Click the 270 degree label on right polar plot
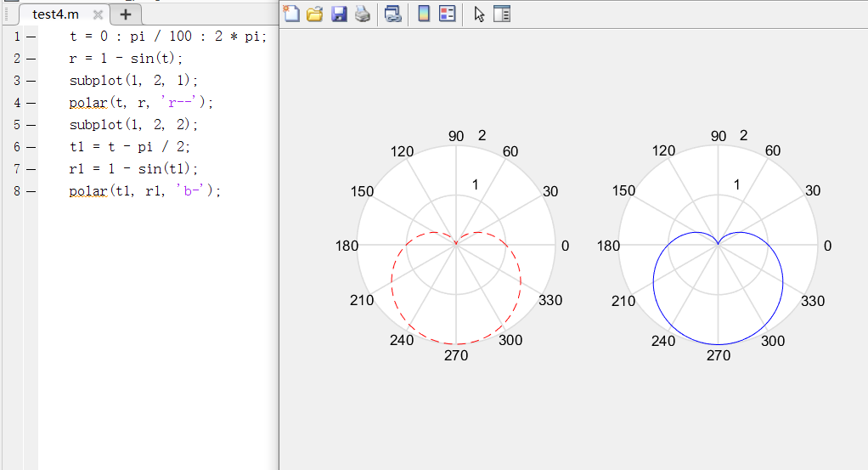868x470 pixels. click(719, 356)
